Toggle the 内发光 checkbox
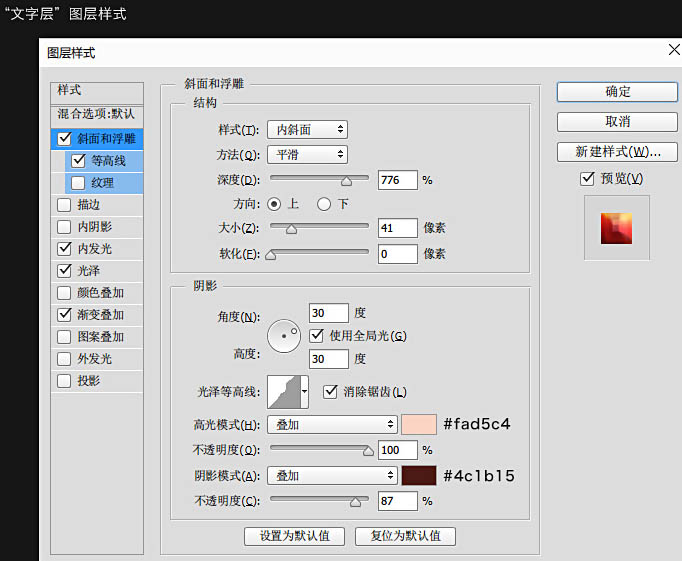Viewport: 682px width, 561px height. tap(64, 248)
